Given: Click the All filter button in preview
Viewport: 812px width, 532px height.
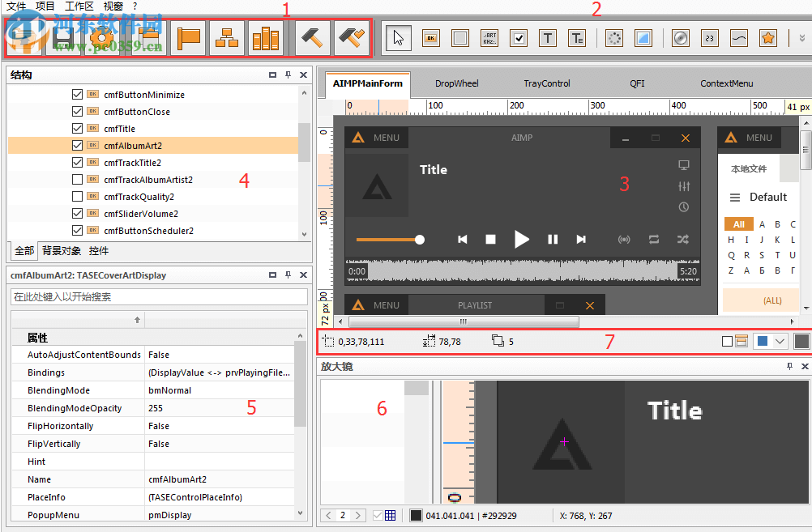Looking at the screenshot, I should [x=739, y=224].
